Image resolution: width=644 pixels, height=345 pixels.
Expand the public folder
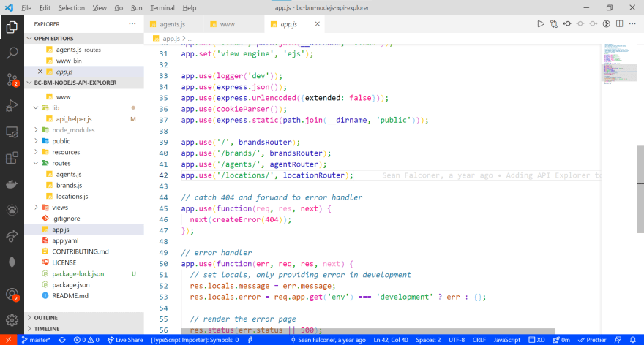[36, 141]
